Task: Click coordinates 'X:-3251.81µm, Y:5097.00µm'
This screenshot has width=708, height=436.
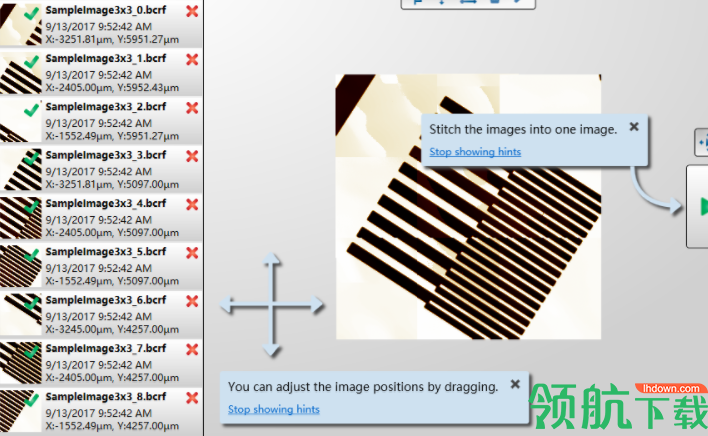Action: (112, 185)
